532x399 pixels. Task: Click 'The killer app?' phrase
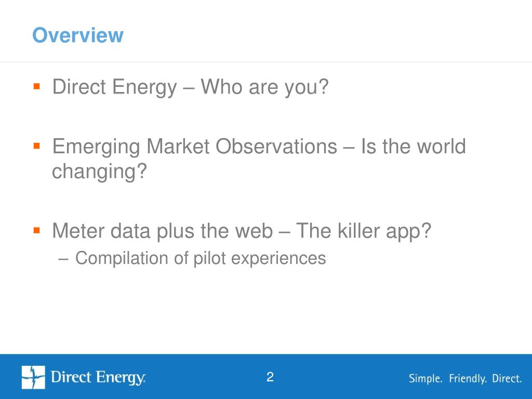(x=363, y=232)
